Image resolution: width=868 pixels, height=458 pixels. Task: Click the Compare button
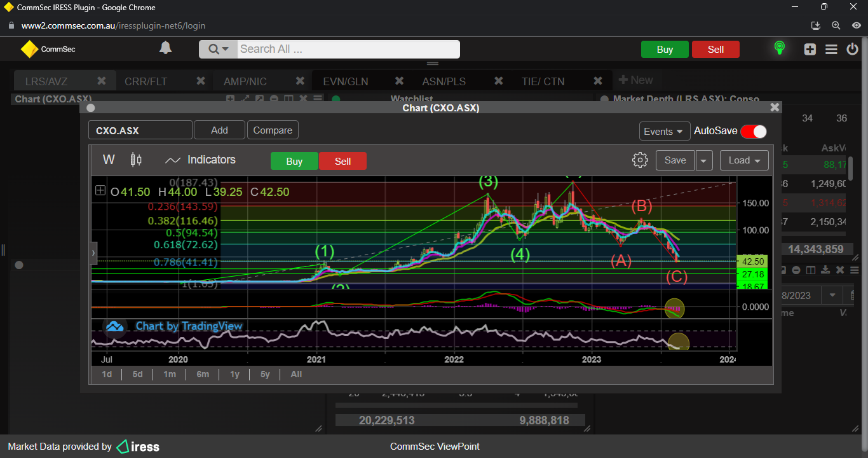tap(273, 130)
